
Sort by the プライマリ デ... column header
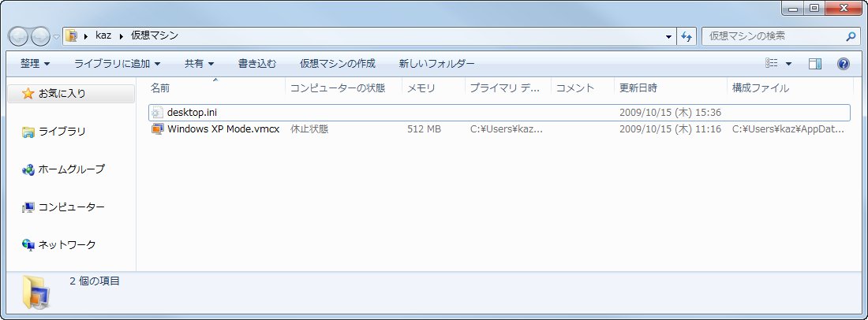[x=508, y=87]
